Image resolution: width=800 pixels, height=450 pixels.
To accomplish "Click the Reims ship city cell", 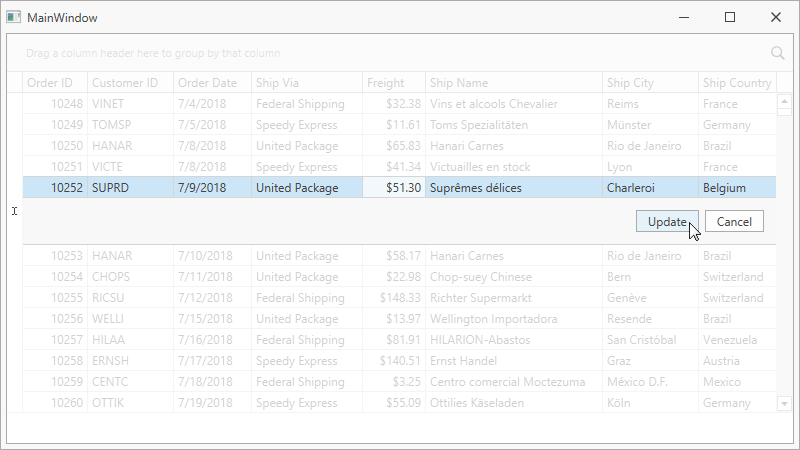I will 651,104.
